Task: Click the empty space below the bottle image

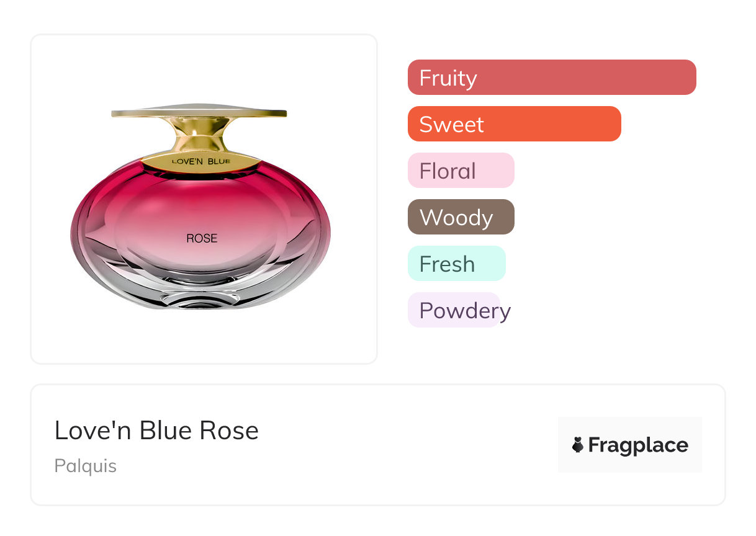Action: [204, 338]
